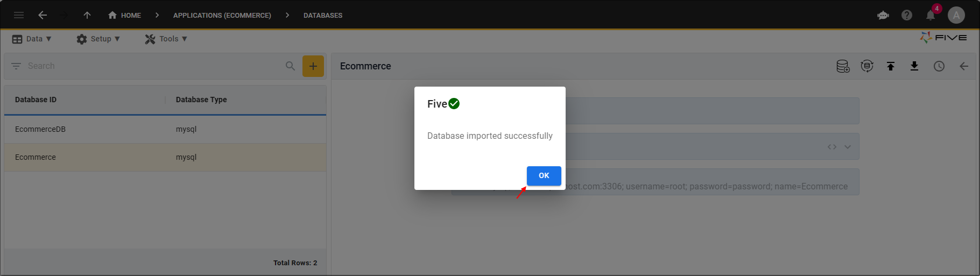Open the user avatar menu
Screen dimensions: 980x276
click(956, 15)
